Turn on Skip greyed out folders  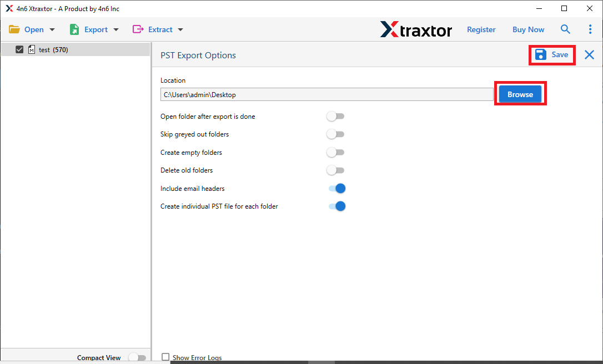click(x=335, y=134)
